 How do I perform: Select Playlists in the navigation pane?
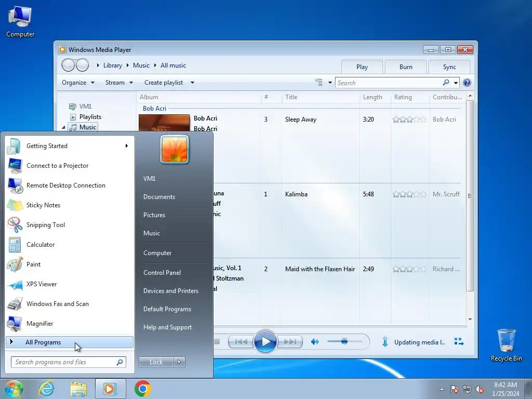pyautogui.click(x=90, y=117)
